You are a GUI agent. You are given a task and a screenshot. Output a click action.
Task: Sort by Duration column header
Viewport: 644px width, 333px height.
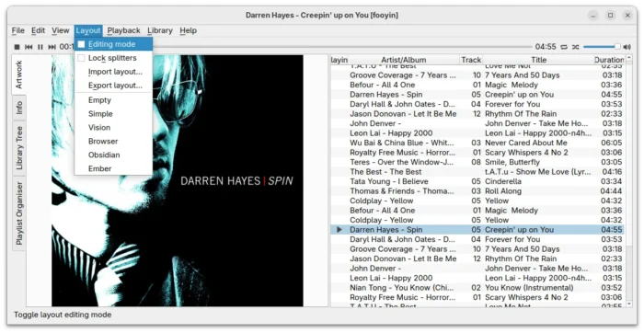609,60
